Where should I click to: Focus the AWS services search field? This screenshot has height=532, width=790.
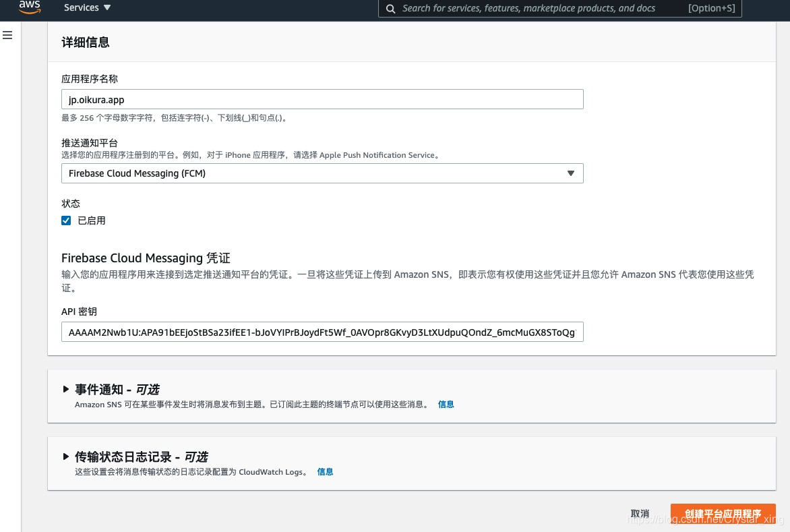point(559,8)
